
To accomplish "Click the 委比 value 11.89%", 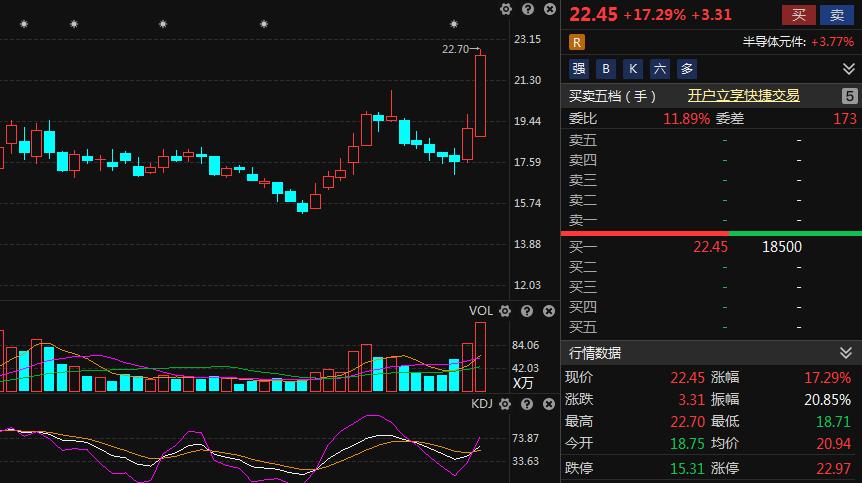I will click(x=686, y=119).
